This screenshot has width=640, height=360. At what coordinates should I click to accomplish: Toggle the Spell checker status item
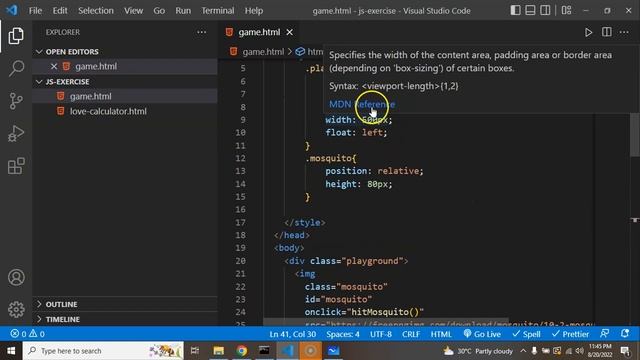[x=526, y=334]
